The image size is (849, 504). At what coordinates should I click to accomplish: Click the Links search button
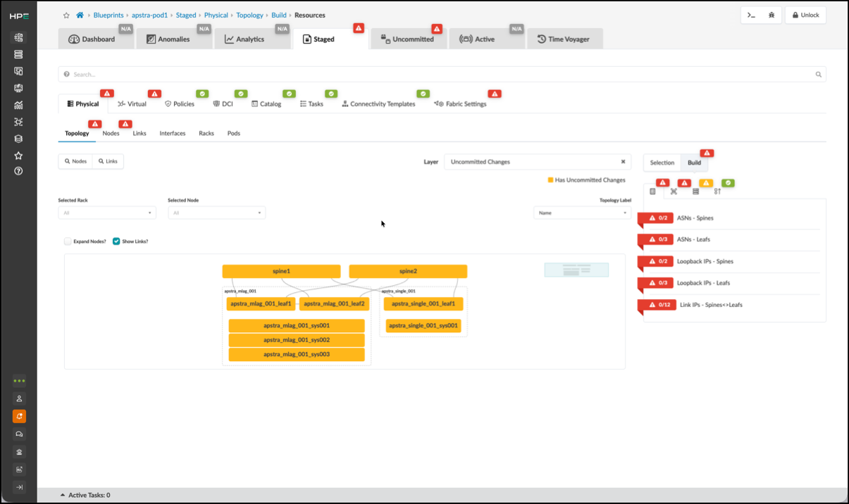pyautogui.click(x=108, y=161)
